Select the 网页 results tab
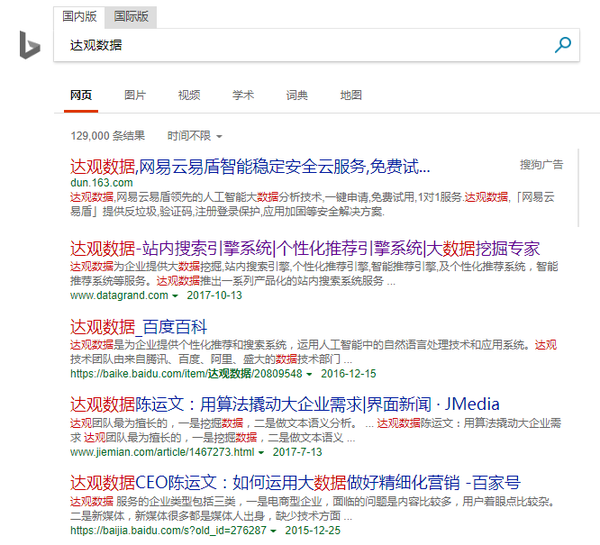 coord(81,95)
